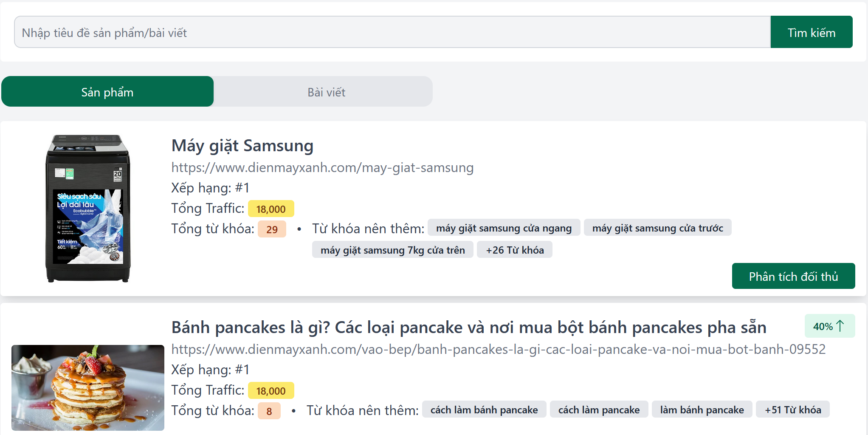The height and width of the screenshot is (435, 868).
Task: Select keyword tag máy giặt samsung 7kg cửa trên
Action: (392, 250)
